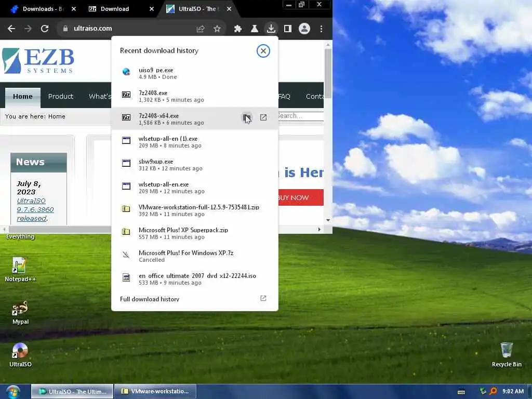The image size is (532, 399).
Task: Open the Chrome three-dot menu
Action: [x=321, y=29]
